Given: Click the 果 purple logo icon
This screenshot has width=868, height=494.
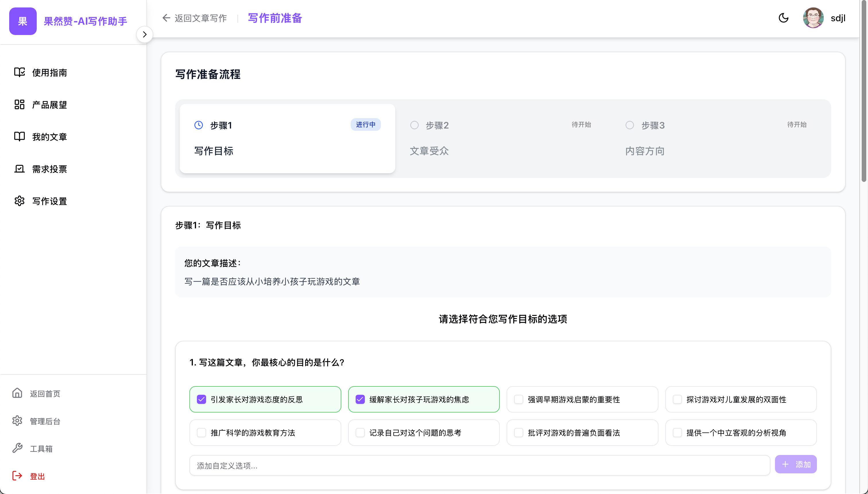Looking at the screenshot, I should click(x=23, y=22).
